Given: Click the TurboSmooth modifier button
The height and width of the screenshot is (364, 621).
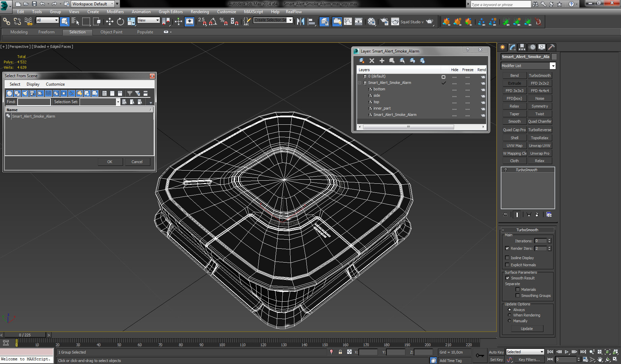Looking at the screenshot, I should [x=539, y=75].
